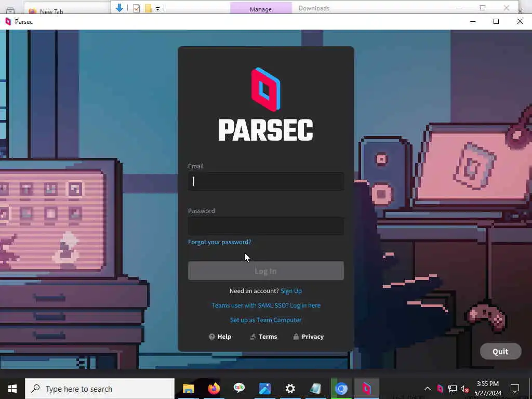The image size is (532, 399).
Task: Click the Parsec title bar icon
Action: pyautogui.click(x=8, y=22)
